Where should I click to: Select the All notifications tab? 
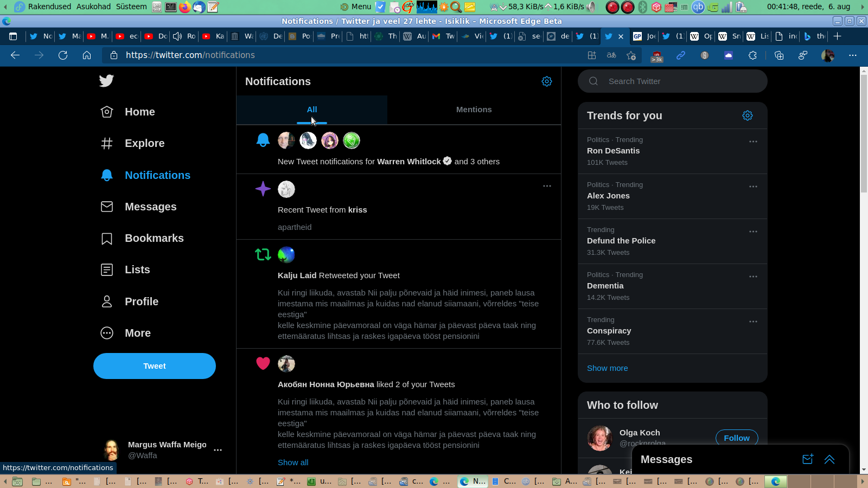312,110
